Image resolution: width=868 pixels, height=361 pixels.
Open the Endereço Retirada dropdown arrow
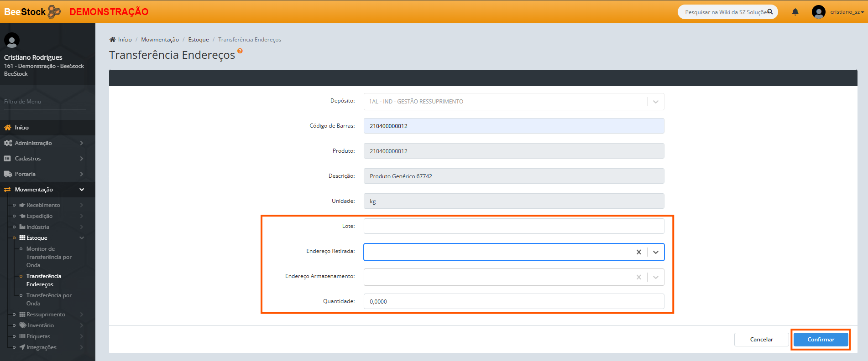pyautogui.click(x=656, y=252)
